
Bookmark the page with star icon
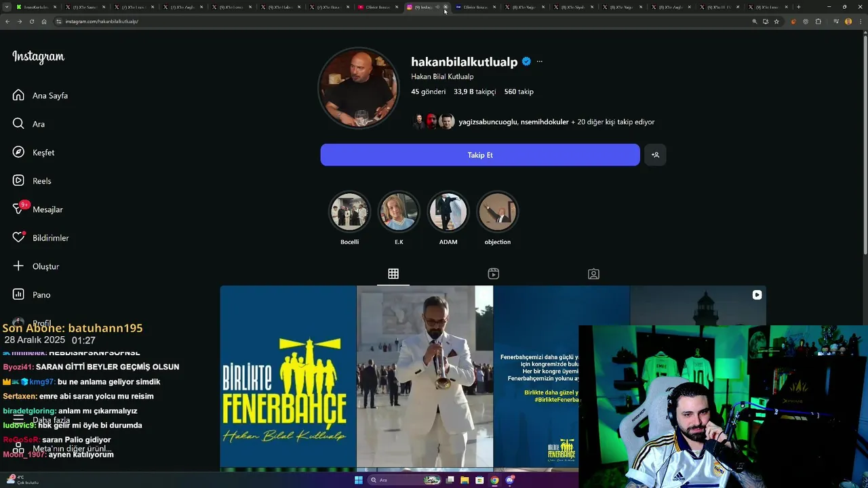pyautogui.click(x=776, y=22)
